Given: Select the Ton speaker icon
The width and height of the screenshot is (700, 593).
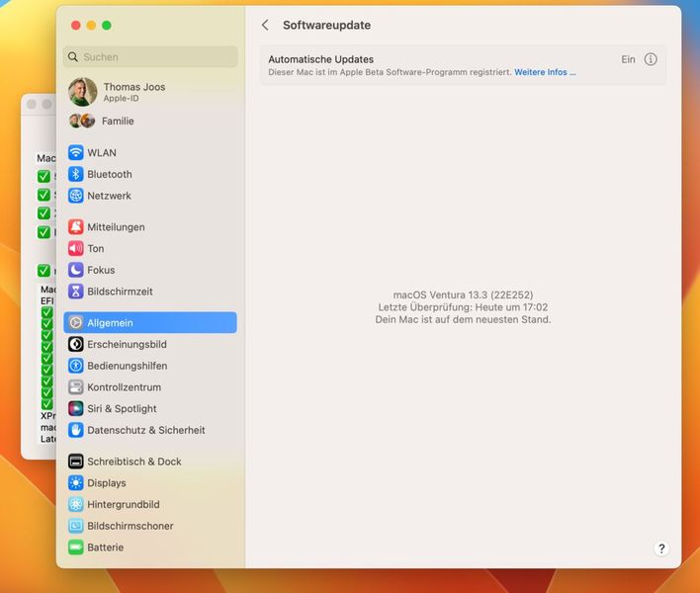Looking at the screenshot, I should (75, 248).
